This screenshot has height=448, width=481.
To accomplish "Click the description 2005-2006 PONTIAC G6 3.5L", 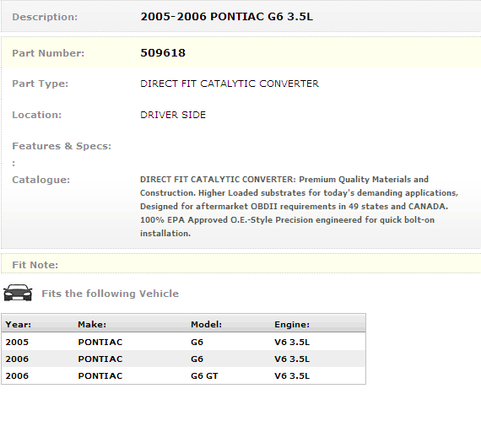I will 227,17.
